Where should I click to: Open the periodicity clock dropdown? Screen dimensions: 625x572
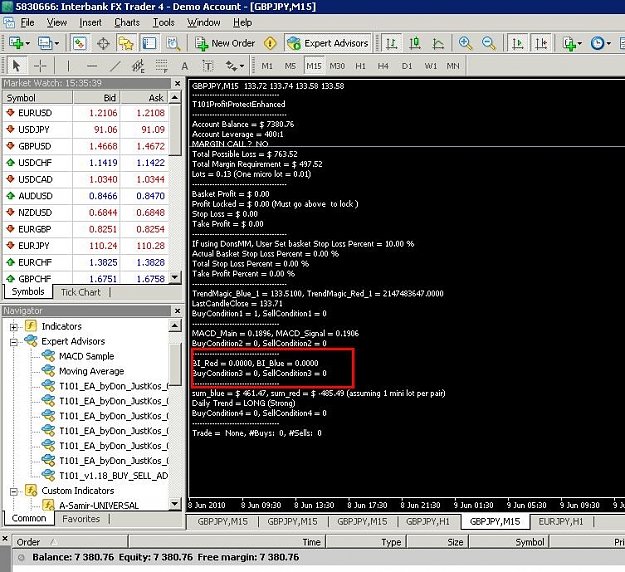point(600,43)
